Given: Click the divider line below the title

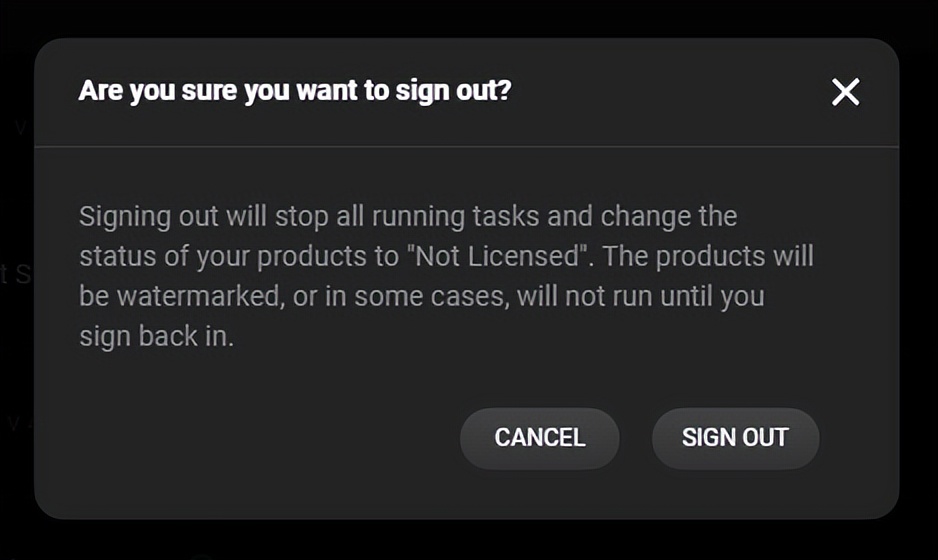Looking at the screenshot, I should click(466, 147).
